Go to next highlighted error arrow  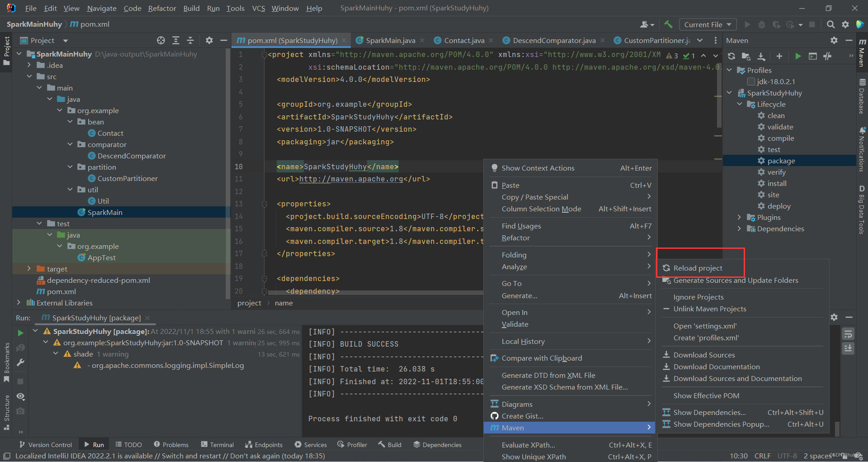coord(715,56)
